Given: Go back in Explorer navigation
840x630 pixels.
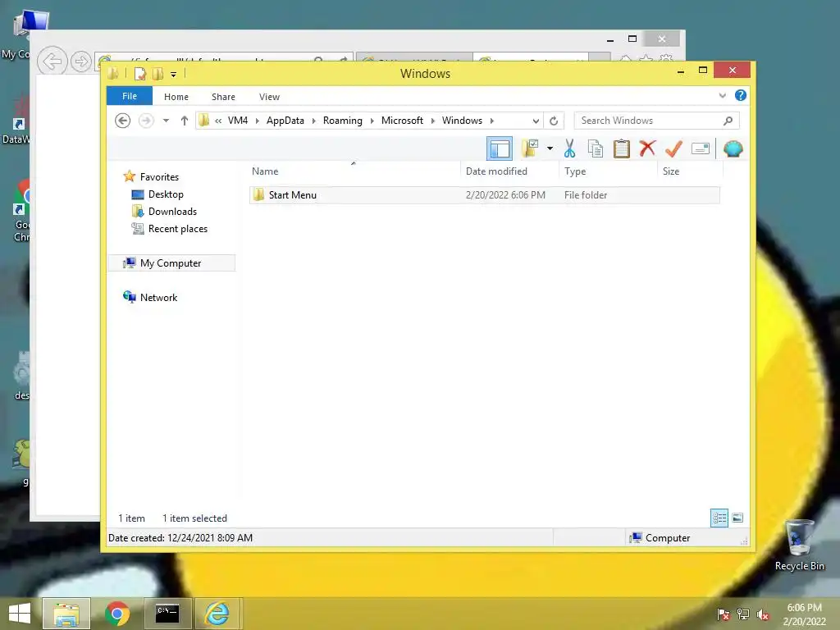Looking at the screenshot, I should tap(123, 121).
